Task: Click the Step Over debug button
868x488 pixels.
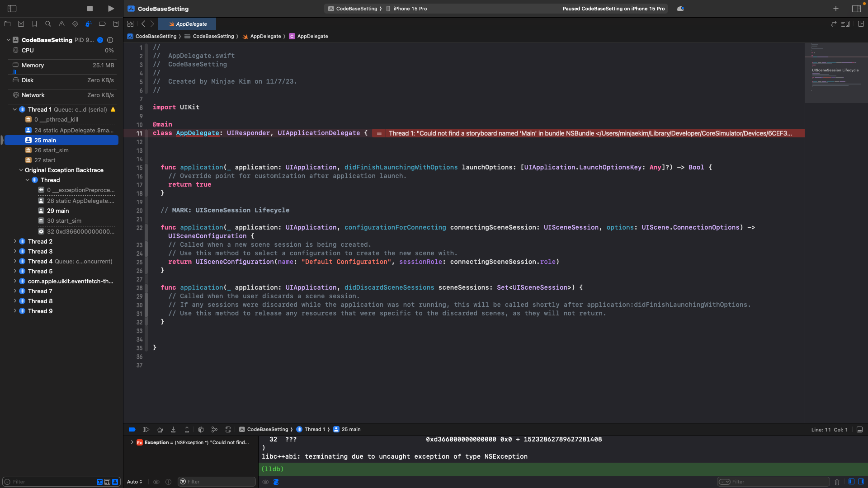Action: tap(160, 430)
